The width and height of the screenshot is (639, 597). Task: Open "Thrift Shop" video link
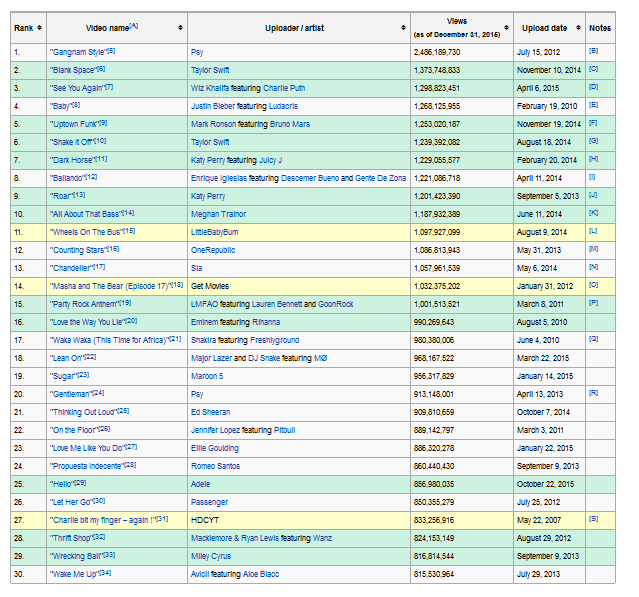tap(71, 538)
